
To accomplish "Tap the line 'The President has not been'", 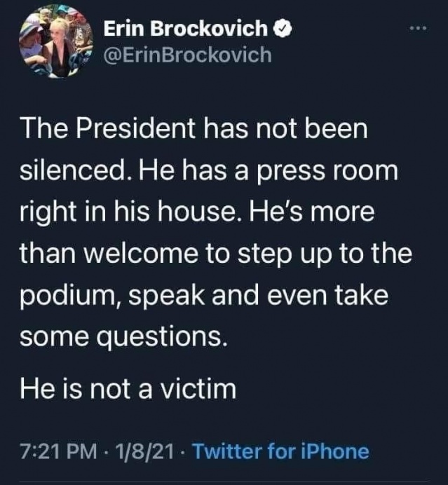I will (x=194, y=128).
